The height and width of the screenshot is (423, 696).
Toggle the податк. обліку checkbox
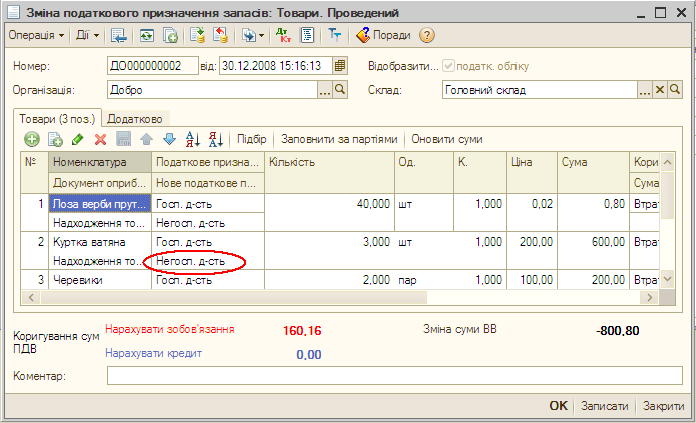tap(448, 66)
